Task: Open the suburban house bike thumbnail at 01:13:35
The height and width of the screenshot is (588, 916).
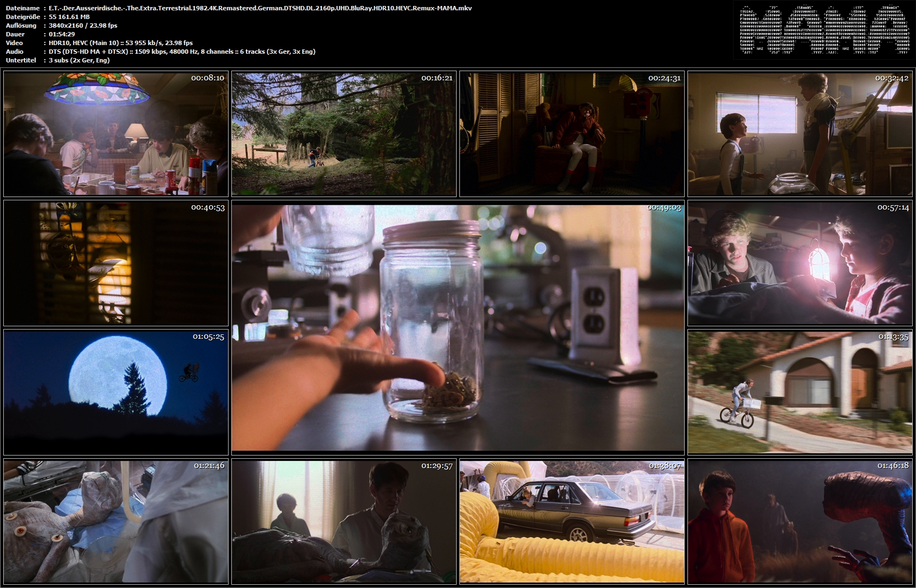Action: pyautogui.click(x=800, y=393)
